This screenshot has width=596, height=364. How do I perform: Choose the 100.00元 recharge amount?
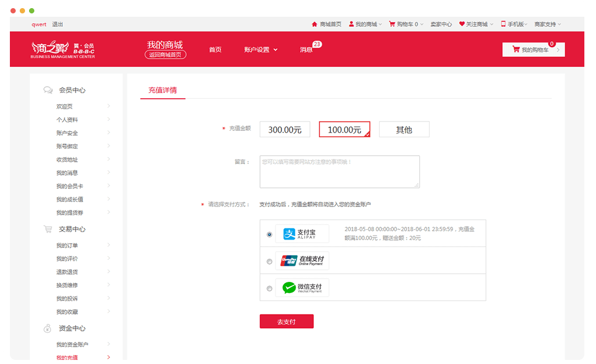tap(344, 130)
